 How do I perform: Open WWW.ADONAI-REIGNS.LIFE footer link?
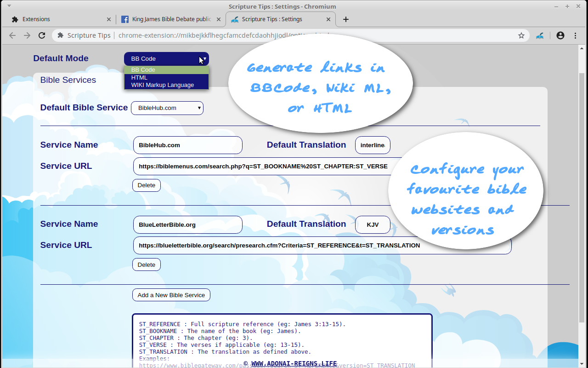(x=294, y=363)
